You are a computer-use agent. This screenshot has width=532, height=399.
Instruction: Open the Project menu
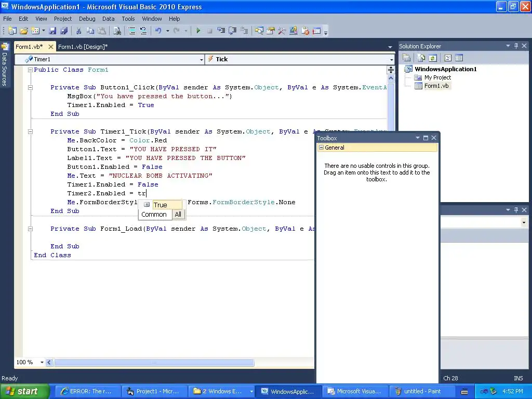tap(63, 19)
